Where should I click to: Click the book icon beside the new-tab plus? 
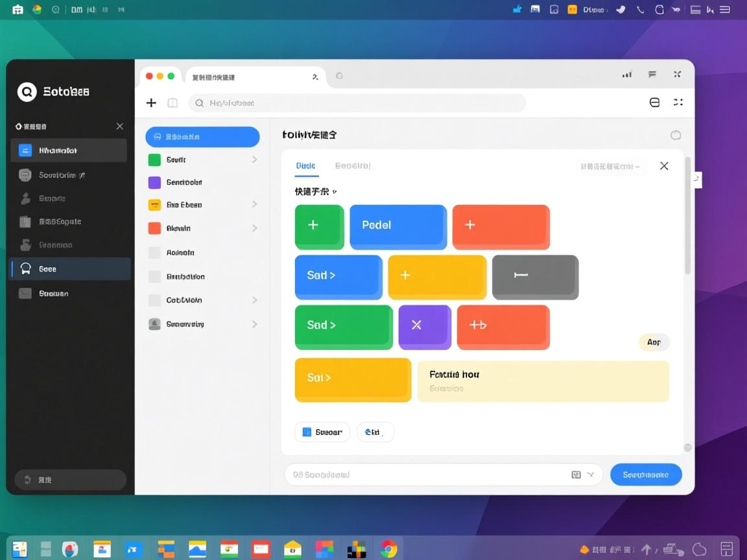172,102
